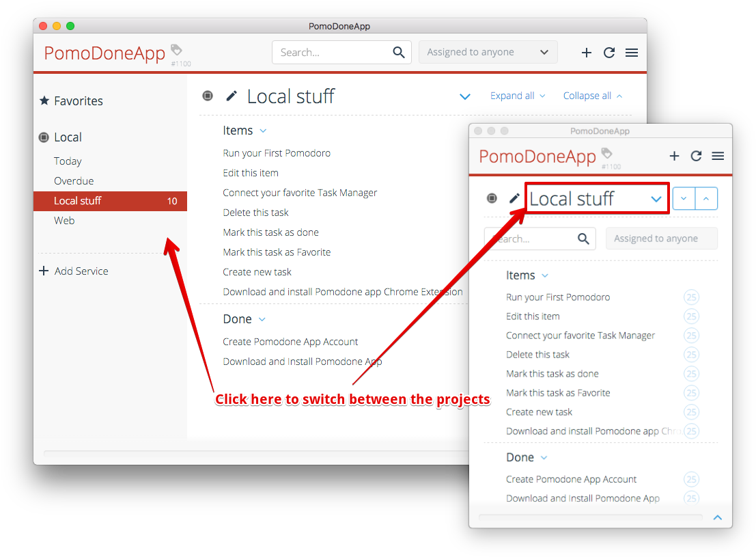Click the search field in main window header

pos(333,53)
